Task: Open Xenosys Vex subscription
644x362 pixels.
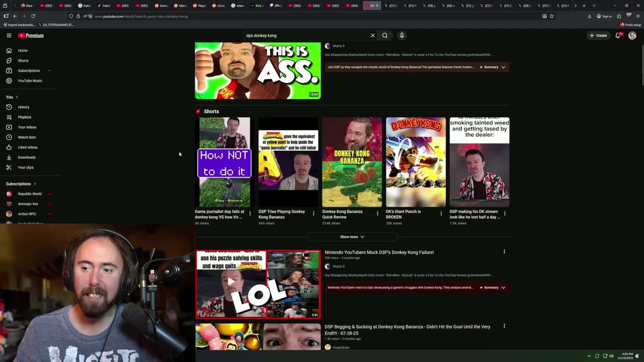Action: pyautogui.click(x=28, y=204)
